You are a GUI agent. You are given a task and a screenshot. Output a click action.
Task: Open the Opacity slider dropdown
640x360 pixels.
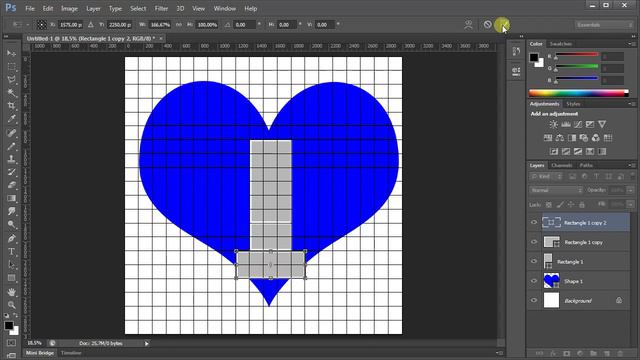point(631,190)
